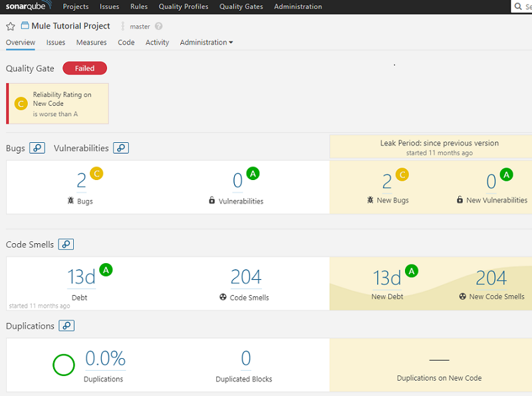
Task: Click the red Failed quality gate badge
Action: tap(85, 68)
